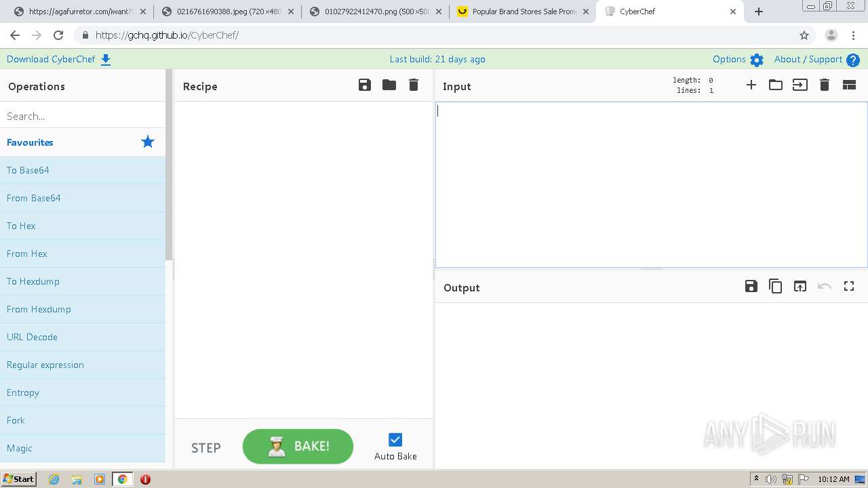Open Opera from taskbar

tap(145, 479)
